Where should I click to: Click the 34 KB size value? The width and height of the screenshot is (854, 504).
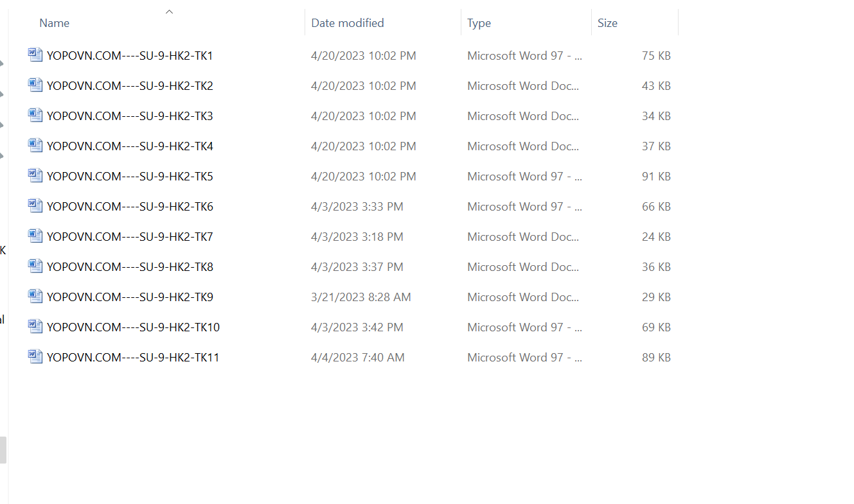(656, 116)
